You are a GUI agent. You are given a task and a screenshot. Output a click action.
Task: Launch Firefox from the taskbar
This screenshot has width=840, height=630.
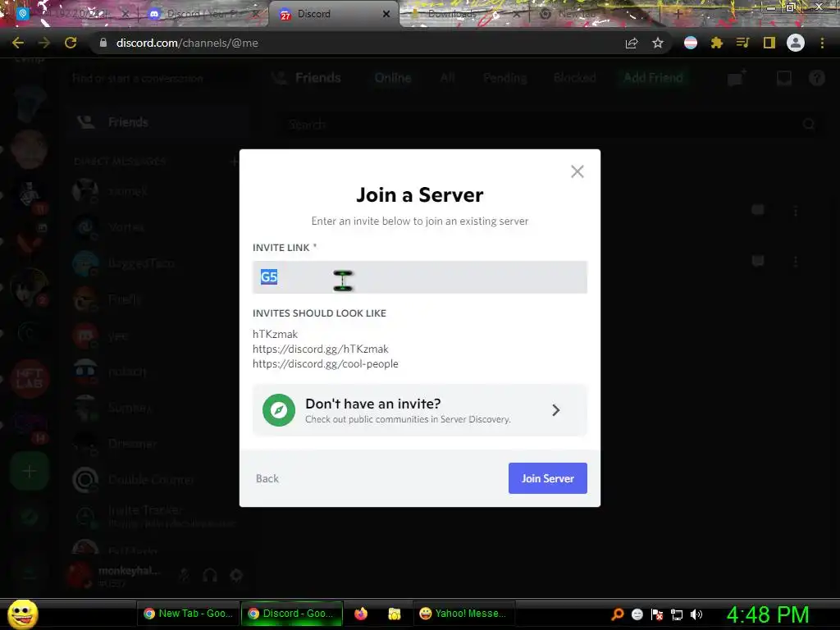click(x=361, y=614)
